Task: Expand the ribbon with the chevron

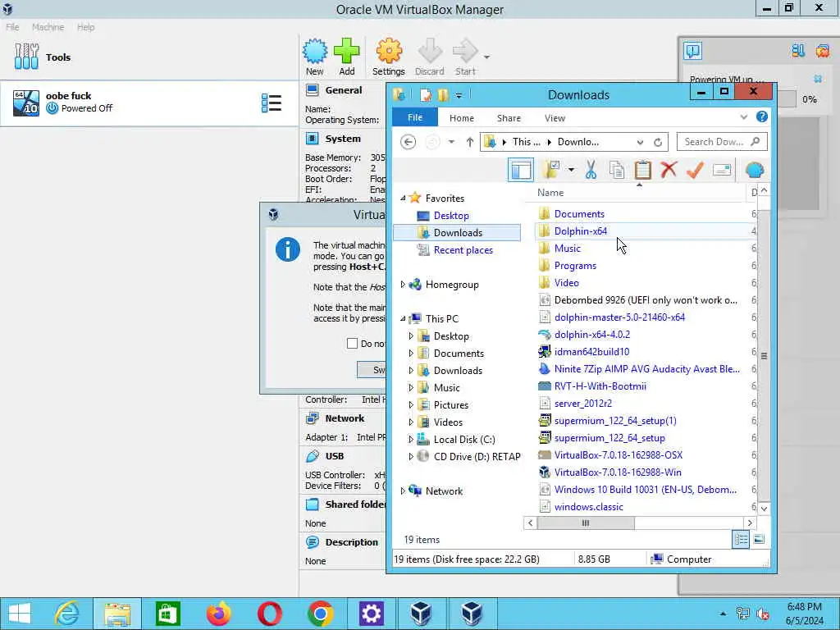Action: pyautogui.click(x=743, y=117)
